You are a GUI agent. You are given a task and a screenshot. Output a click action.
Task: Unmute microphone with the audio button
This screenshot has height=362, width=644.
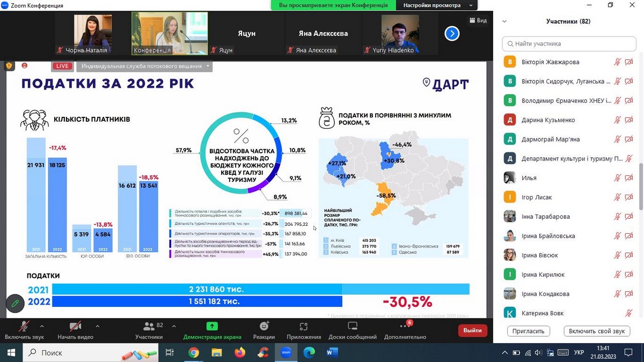pos(24,326)
